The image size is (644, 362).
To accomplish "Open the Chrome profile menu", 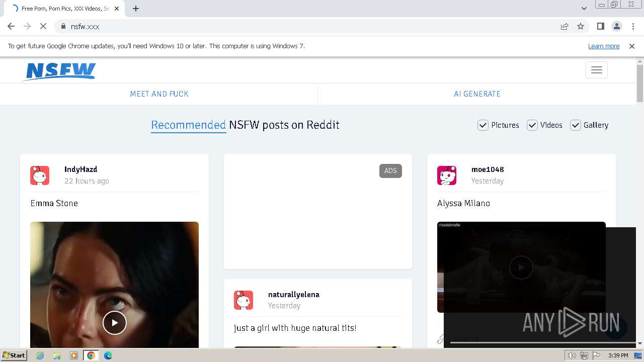I will click(617, 26).
